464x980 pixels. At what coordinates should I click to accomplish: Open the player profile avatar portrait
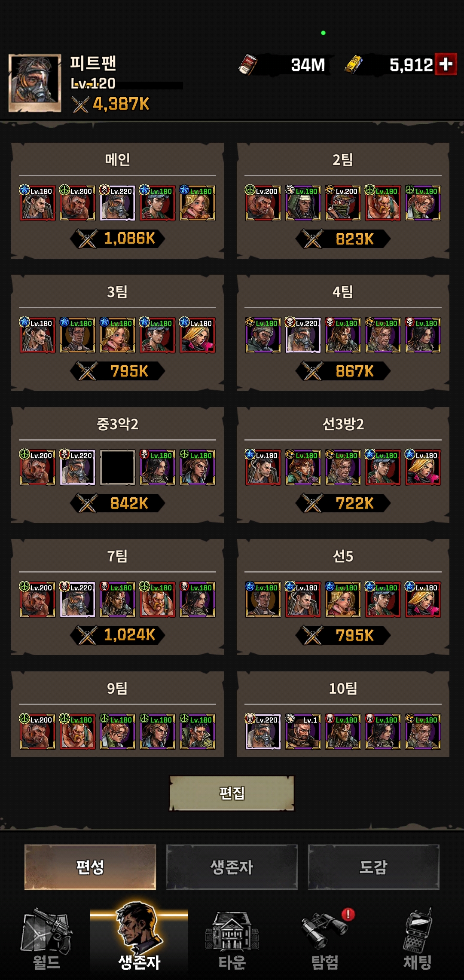click(35, 83)
